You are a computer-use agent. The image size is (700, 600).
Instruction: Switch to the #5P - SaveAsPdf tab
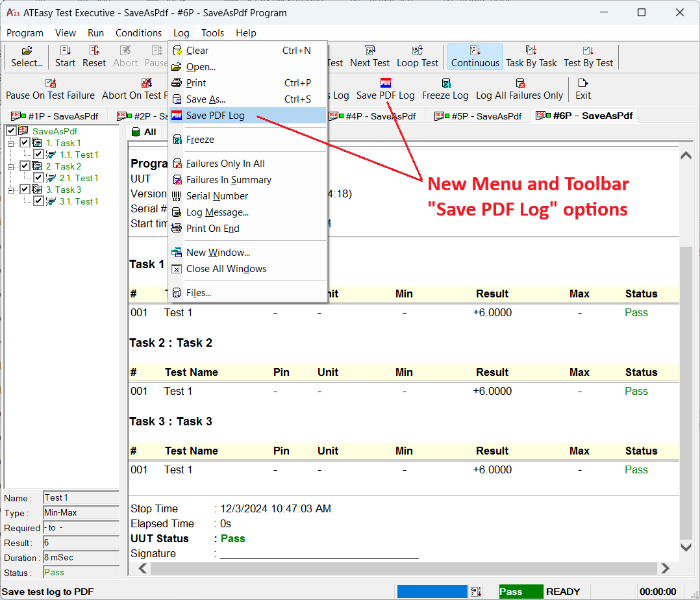[x=478, y=116]
